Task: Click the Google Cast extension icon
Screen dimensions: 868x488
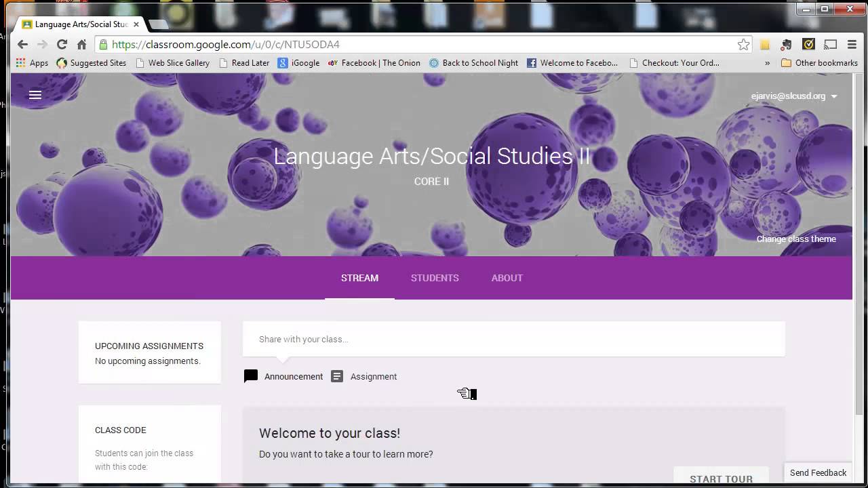Action: coord(830,44)
